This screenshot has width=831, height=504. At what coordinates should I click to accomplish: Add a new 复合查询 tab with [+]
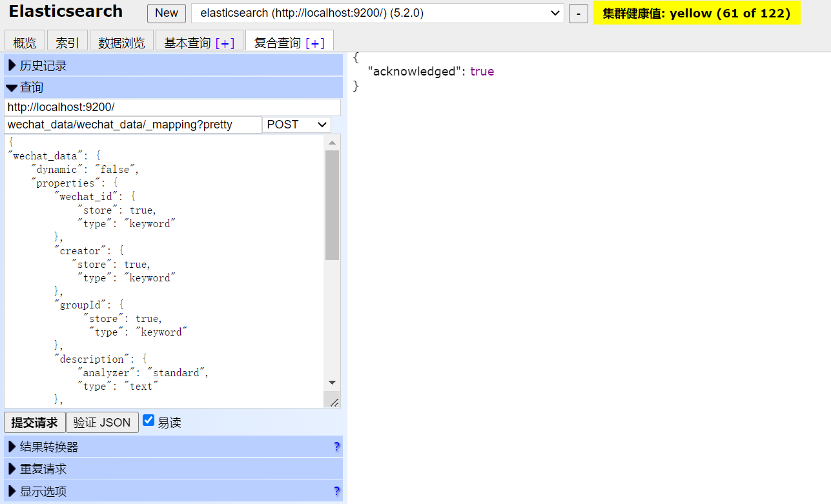[x=315, y=43]
